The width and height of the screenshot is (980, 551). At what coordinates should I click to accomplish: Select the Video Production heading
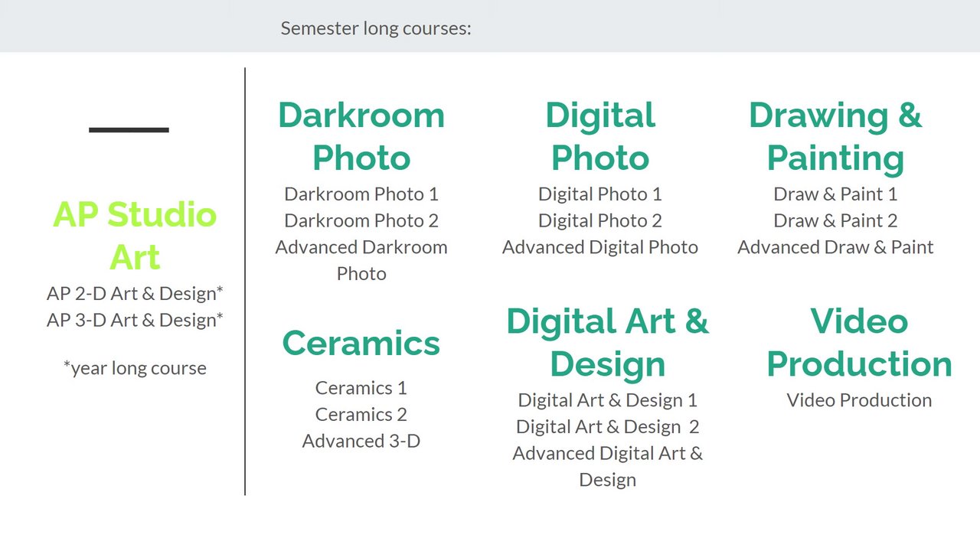pyautogui.click(x=859, y=342)
